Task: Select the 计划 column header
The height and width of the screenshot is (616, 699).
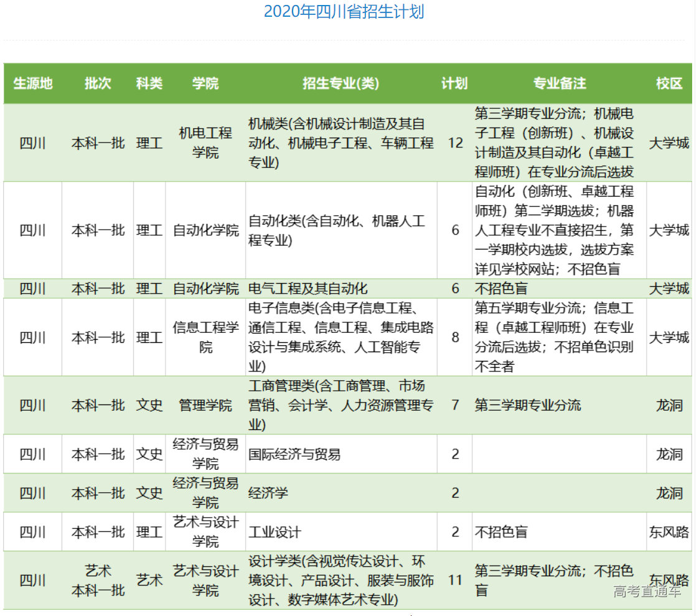Action: pos(454,83)
